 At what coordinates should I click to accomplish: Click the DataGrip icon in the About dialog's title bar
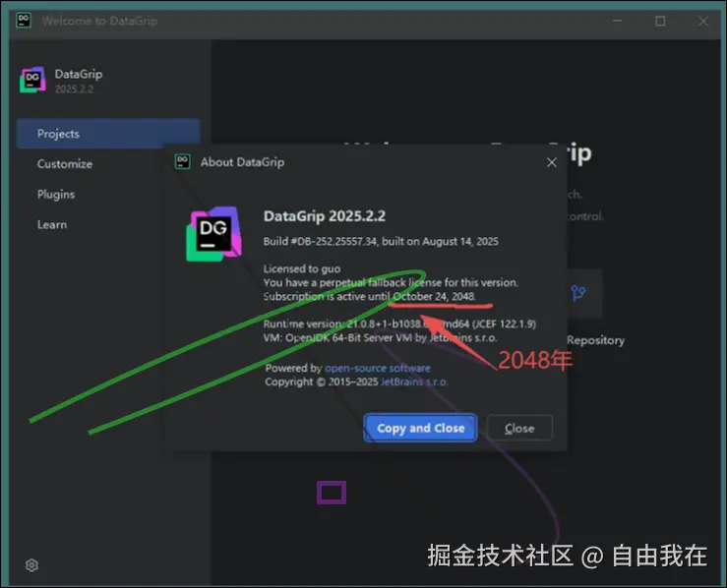click(182, 161)
